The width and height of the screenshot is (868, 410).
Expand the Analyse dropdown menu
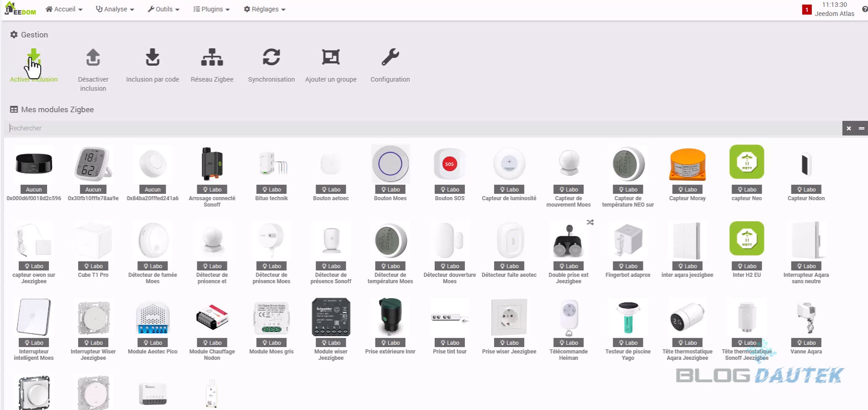tap(115, 9)
